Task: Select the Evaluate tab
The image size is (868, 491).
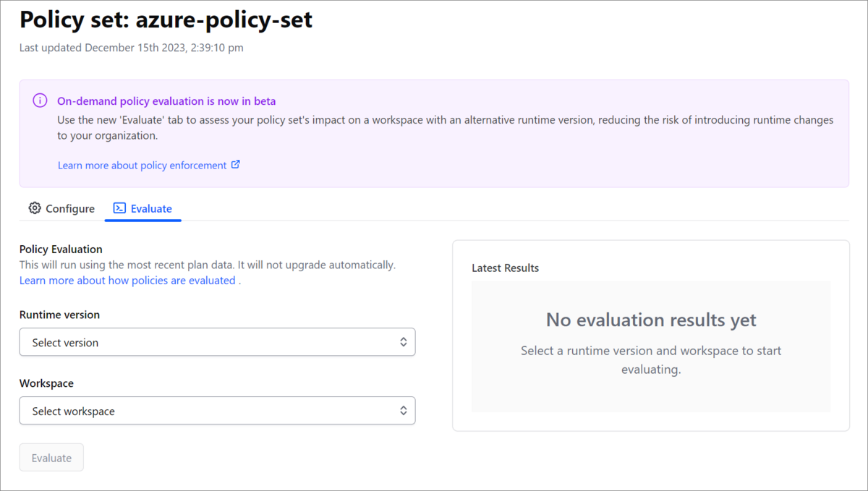Action: click(x=143, y=208)
